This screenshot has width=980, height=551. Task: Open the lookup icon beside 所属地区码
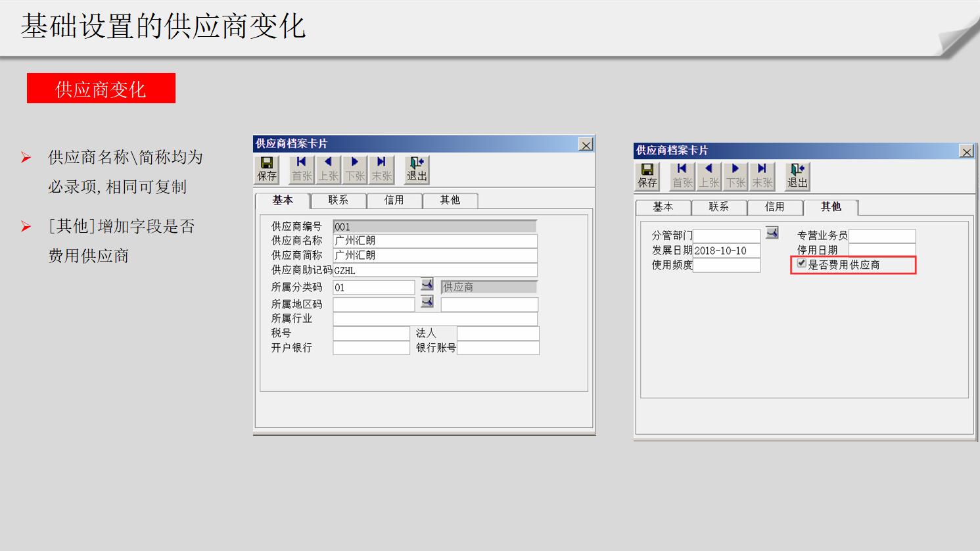[427, 302]
